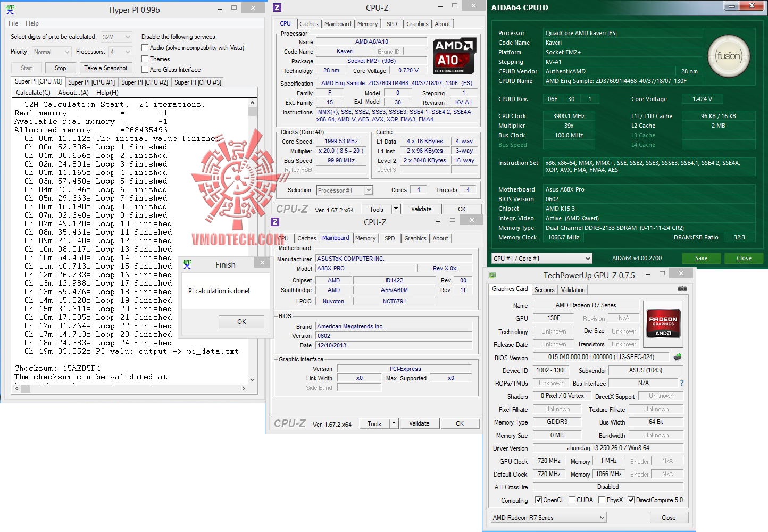The height and width of the screenshot is (532, 768).
Task: Toggle CUDA checkbox in GPU-Z
Action: pyautogui.click(x=572, y=500)
